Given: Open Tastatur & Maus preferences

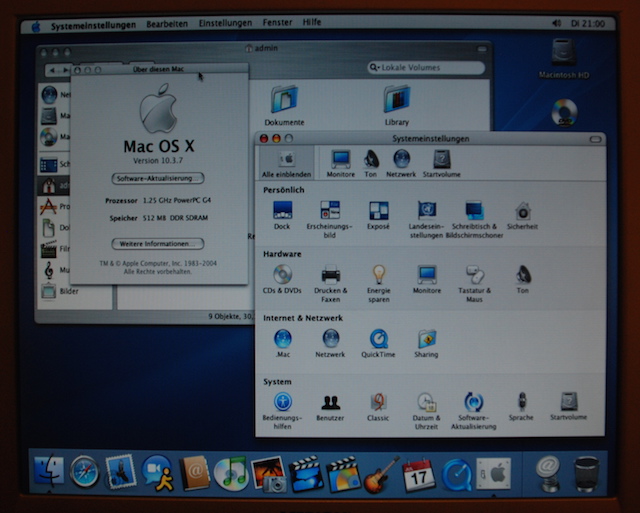Looking at the screenshot, I should (474, 283).
